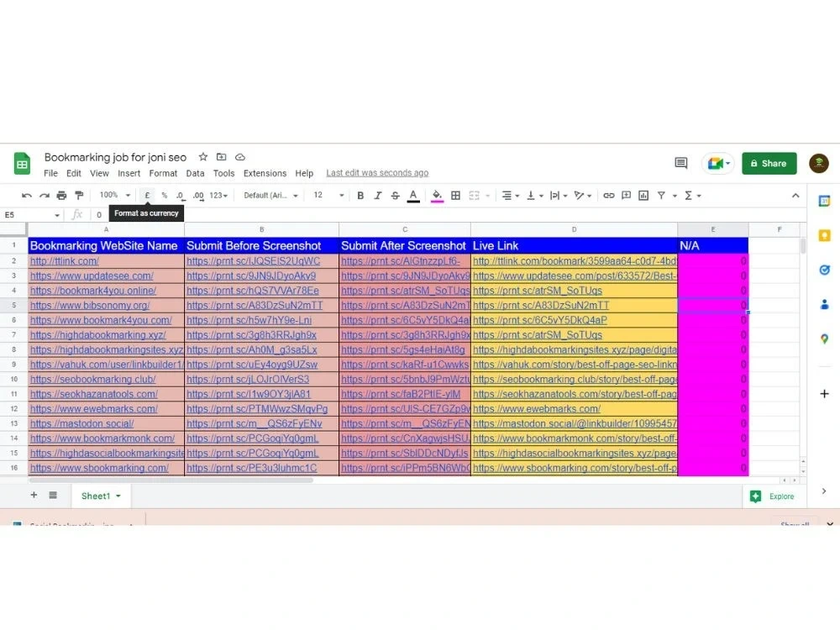Toggle bold formatting

point(360,196)
